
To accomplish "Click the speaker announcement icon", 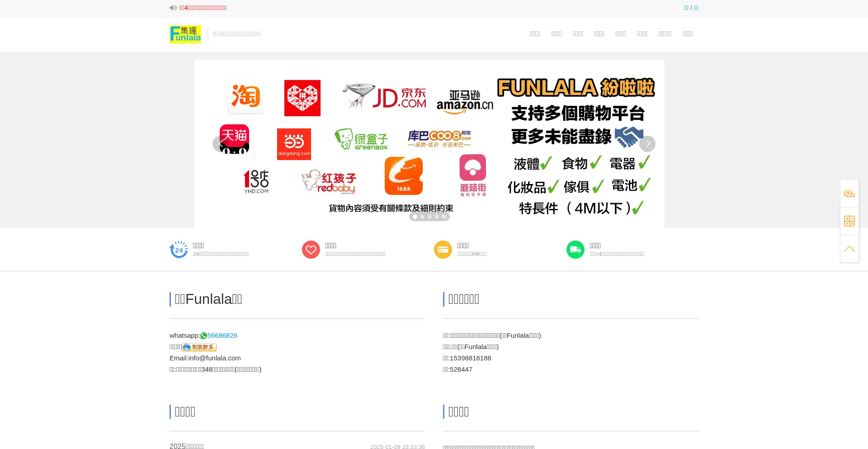I will [173, 8].
